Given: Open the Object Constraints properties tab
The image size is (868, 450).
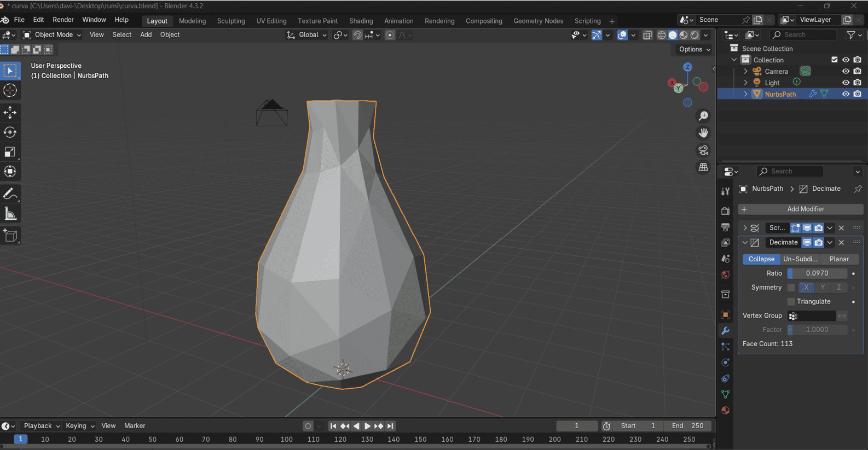Looking at the screenshot, I should point(726,378).
